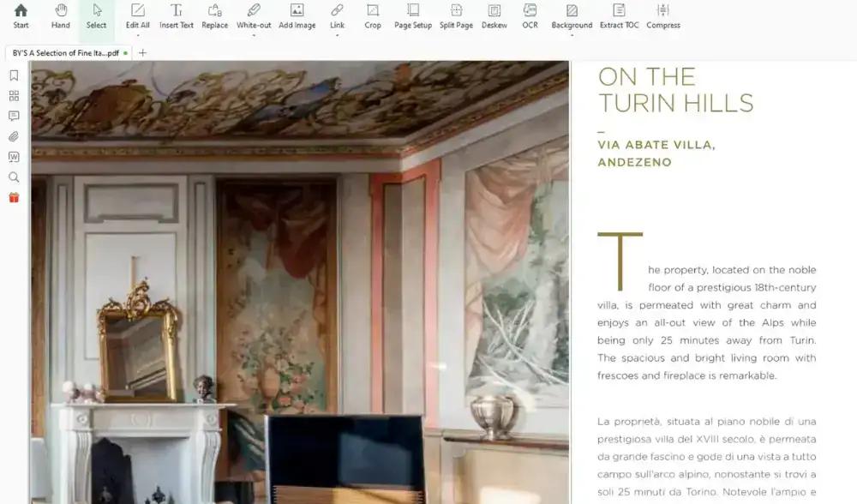
Task: Open the attachments paperclip panel
Action: [x=14, y=136]
